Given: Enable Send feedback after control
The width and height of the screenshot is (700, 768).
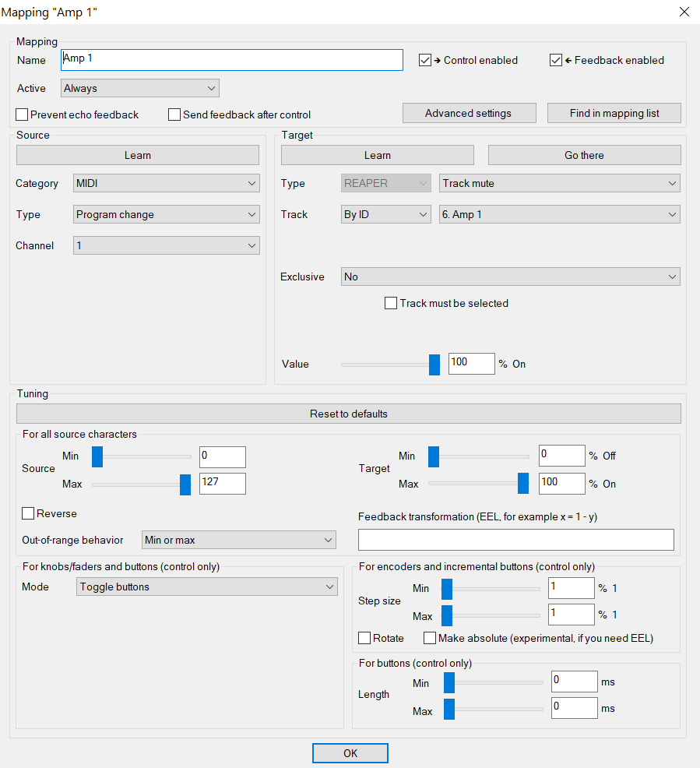Looking at the screenshot, I should click(x=174, y=114).
